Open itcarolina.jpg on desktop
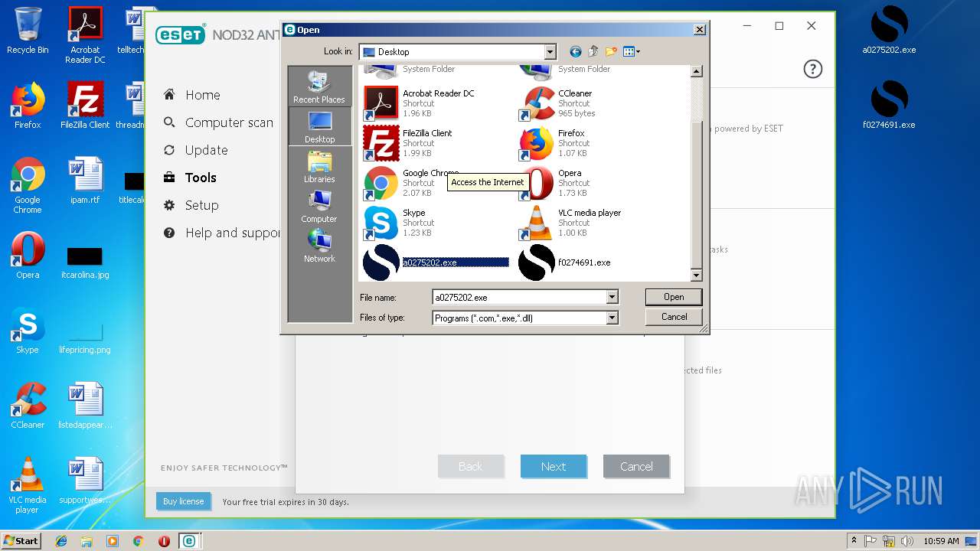The height and width of the screenshot is (551, 980). (85, 261)
